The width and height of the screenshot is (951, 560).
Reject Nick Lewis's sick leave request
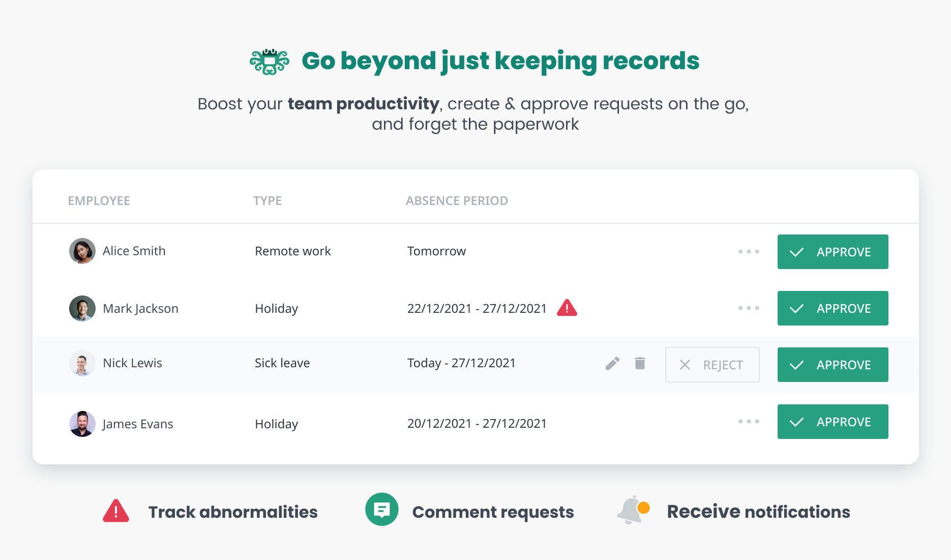point(712,365)
